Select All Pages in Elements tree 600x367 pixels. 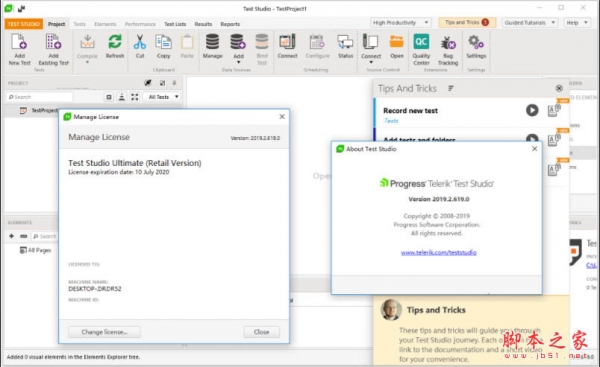point(35,250)
